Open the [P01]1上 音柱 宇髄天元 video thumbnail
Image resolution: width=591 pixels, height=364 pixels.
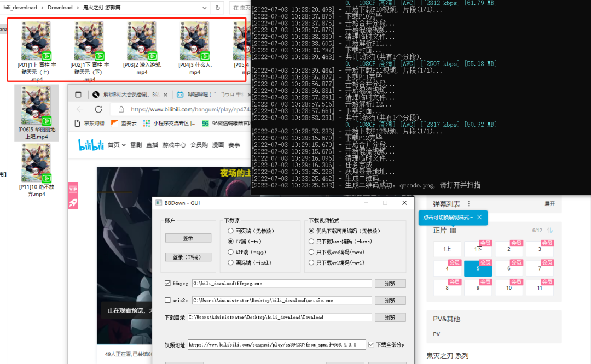(x=36, y=40)
